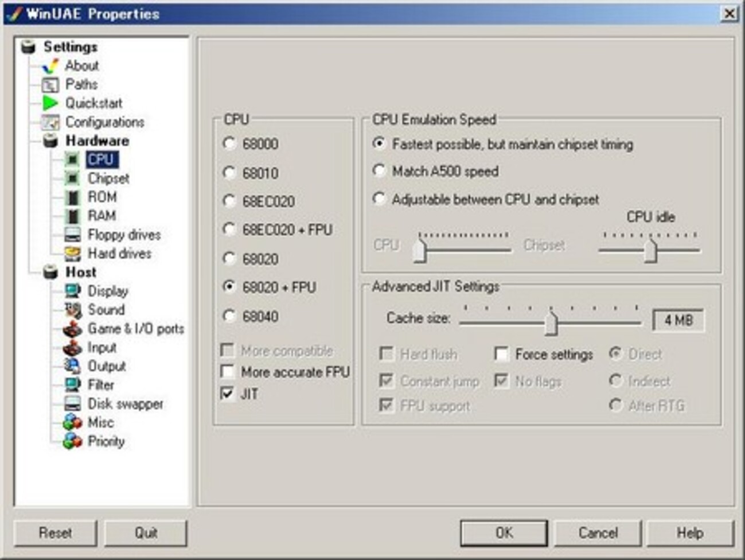
Task: Click the CPU/Chipset balance slider thumb
Action: pos(420,251)
